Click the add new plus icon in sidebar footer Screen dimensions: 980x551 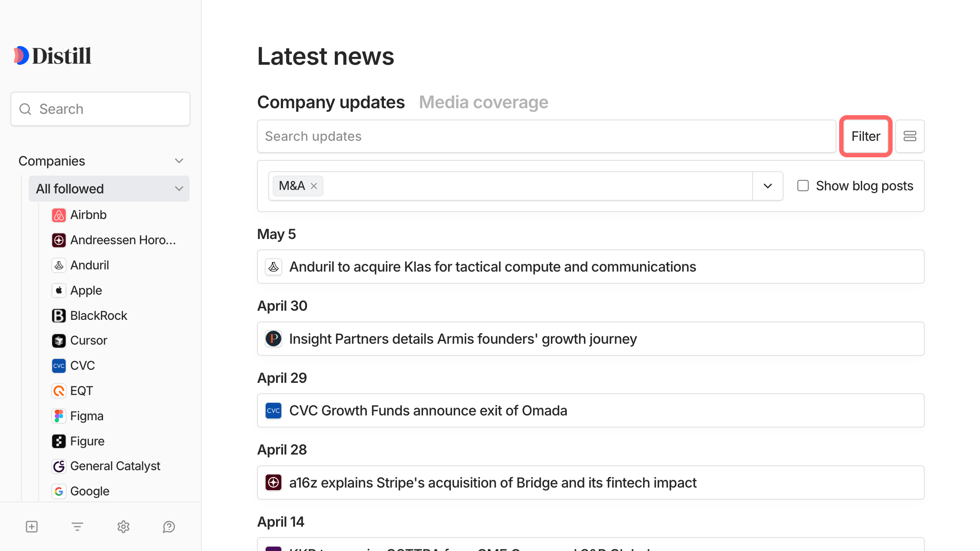[32, 527]
